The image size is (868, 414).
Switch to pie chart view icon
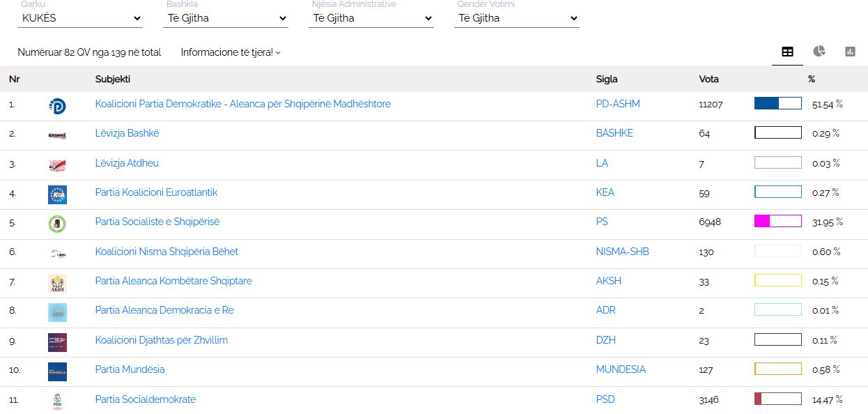(819, 52)
